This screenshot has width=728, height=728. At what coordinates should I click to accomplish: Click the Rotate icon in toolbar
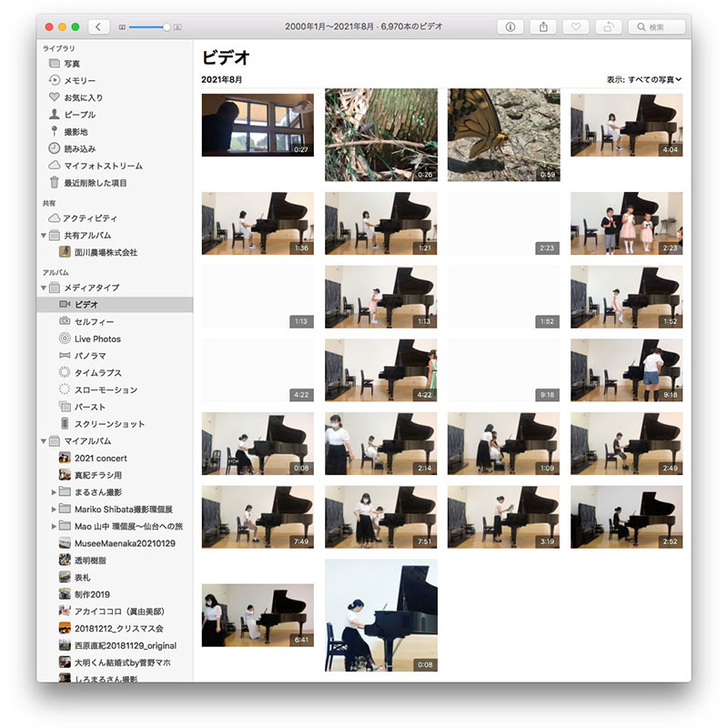coord(607,27)
